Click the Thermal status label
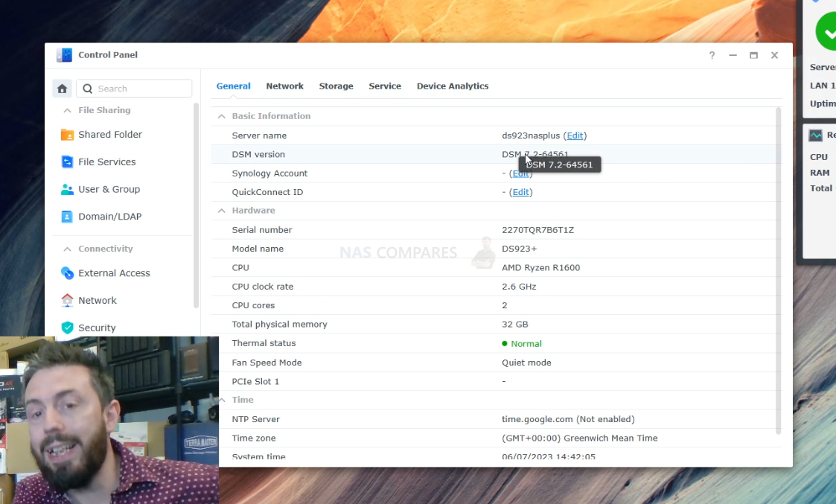The width and height of the screenshot is (836, 504). tap(264, 343)
